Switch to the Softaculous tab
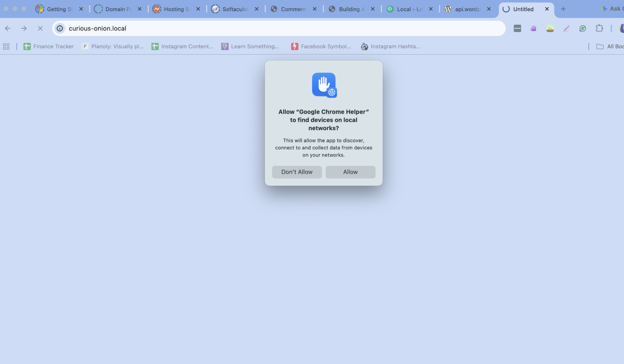The width and height of the screenshot is (624, 364). (235, 9)
